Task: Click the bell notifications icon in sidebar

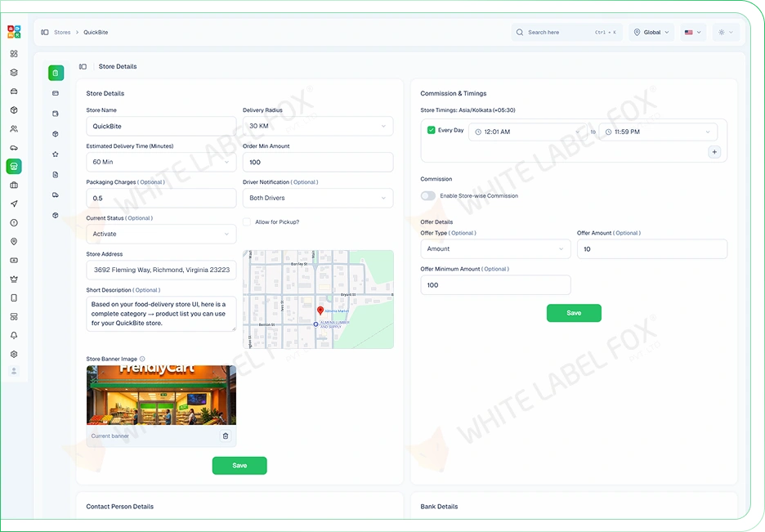Action: coord(14,336)
